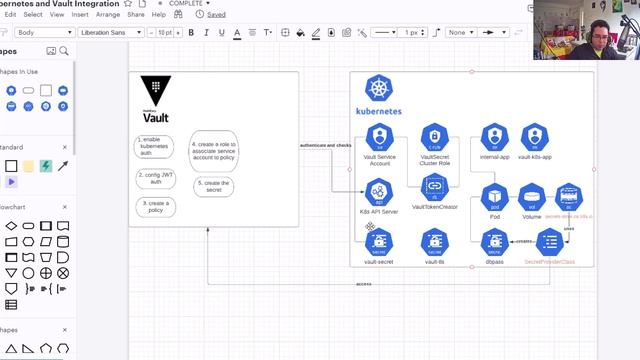
Task: Close the Standard shapes section
Action: (64, 147)
